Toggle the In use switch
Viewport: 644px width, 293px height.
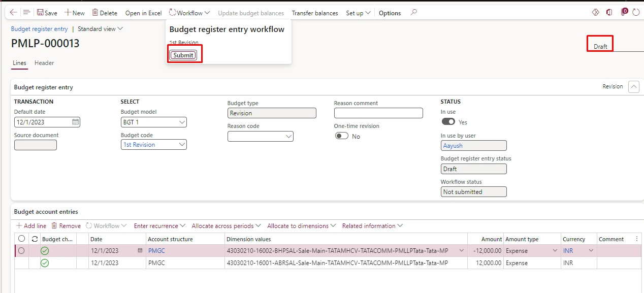(x=448, y=122)
